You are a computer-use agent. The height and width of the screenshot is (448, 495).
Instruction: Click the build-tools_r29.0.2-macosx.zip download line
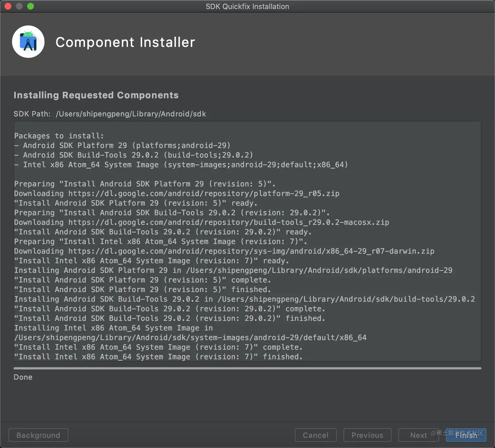coord(202,222)
